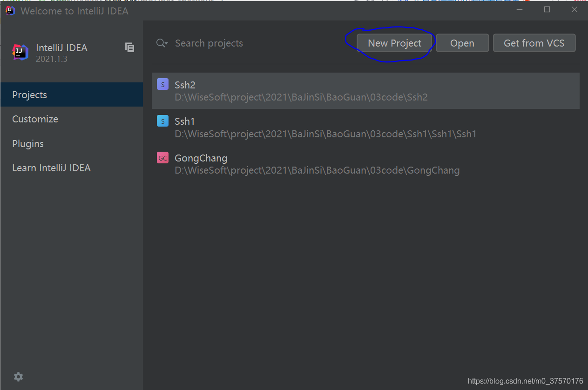Go to the Learn IntelliJ IDEA tab
Image resolution: width=588 pixels, height=390 pixels.
point(72,168)
